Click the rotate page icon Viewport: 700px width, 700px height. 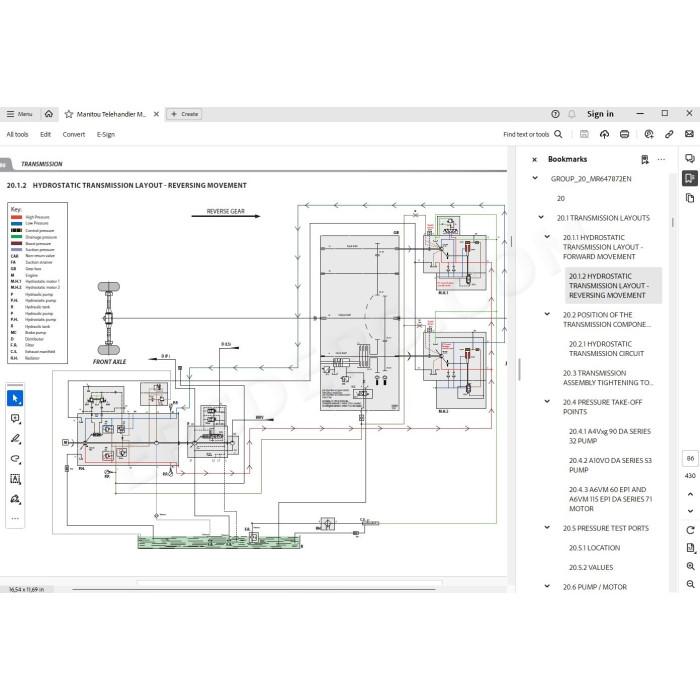690,530
